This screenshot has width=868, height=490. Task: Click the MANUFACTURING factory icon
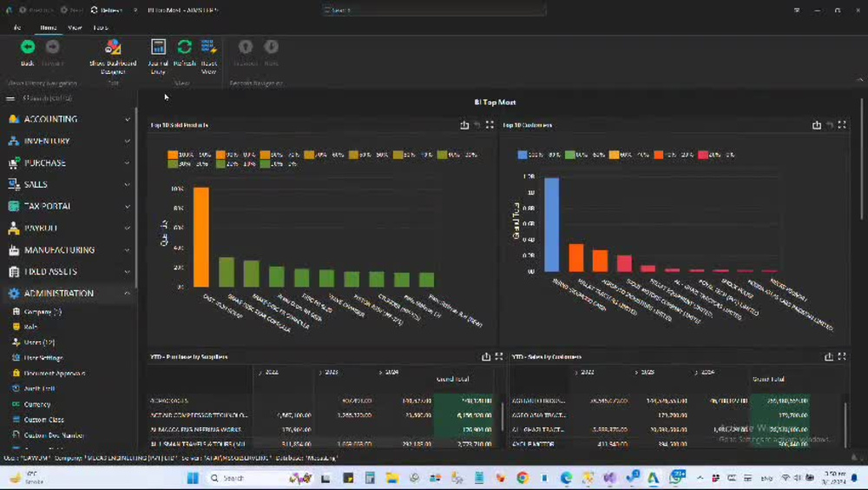[14, 250]
